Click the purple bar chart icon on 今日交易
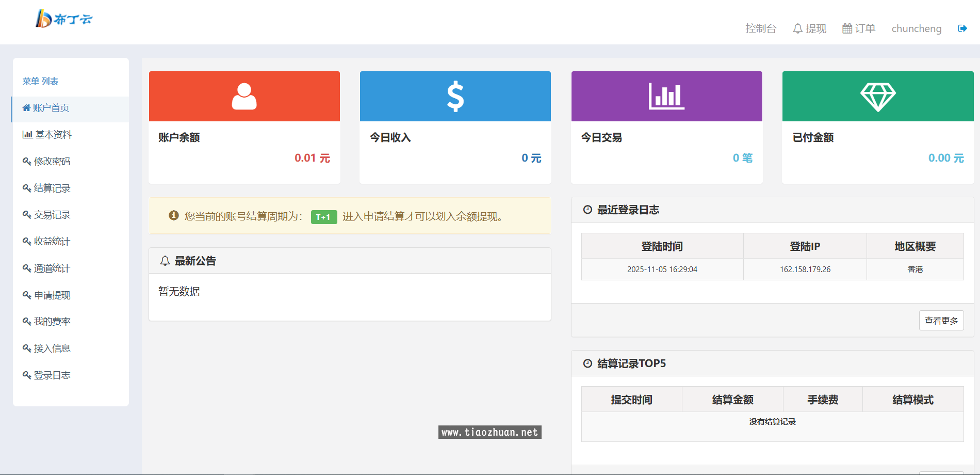Image resolution: width=980 pixels, height=475 pixels. click(x=666, y=96)
